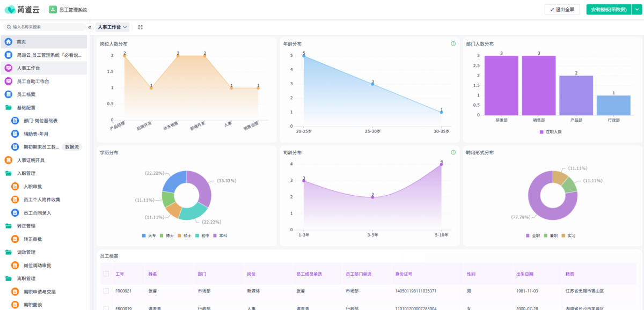Open 入职审批 in the sidebar
The width and height of the screenshot is (644, 310).
tap(43, 187)
